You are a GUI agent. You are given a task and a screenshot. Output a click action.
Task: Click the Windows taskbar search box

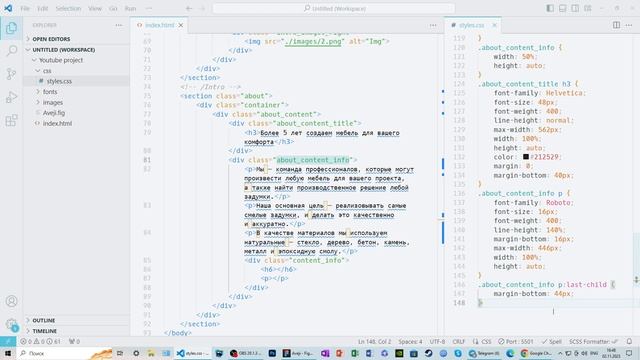[64, 353]
